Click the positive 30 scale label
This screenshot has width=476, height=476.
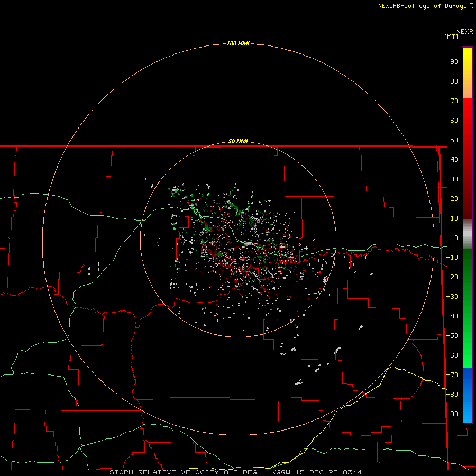tap(454, 179)
